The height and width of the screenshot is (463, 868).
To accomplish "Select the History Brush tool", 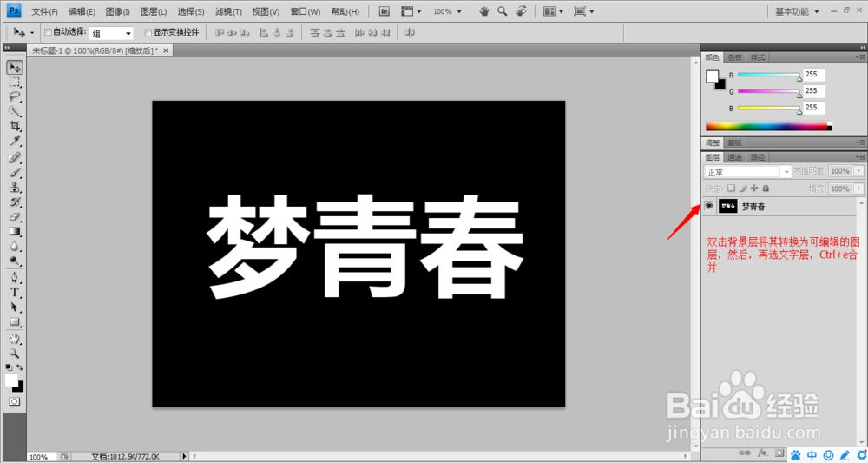I will [15, 202].
